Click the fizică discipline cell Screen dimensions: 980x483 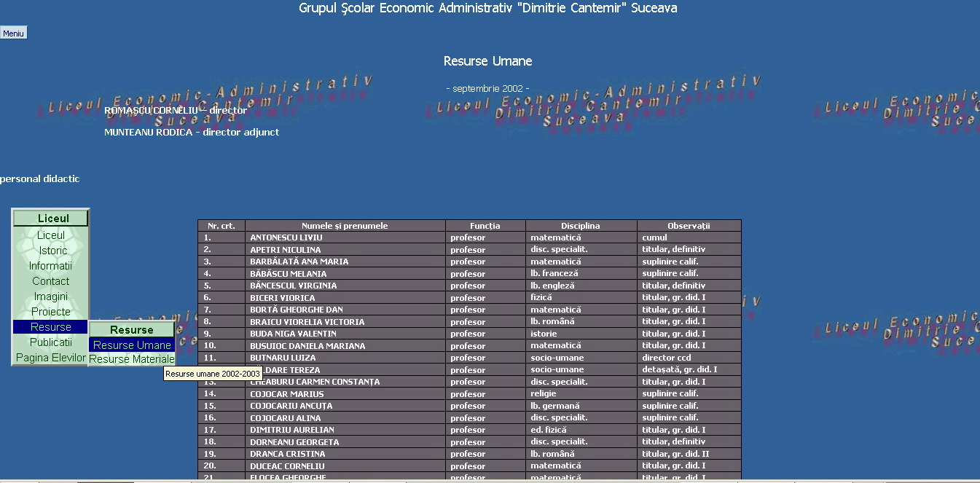point(581,298)
